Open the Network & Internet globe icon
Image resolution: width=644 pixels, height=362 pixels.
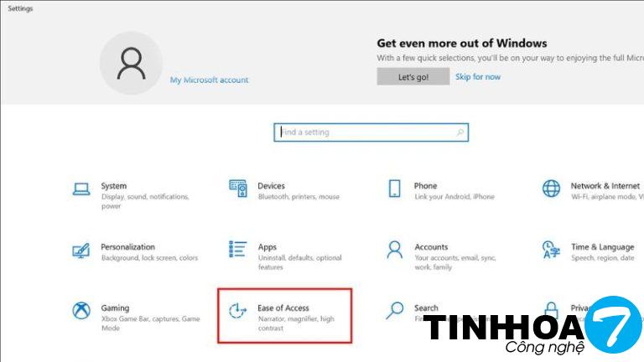[x=551, y=189]
